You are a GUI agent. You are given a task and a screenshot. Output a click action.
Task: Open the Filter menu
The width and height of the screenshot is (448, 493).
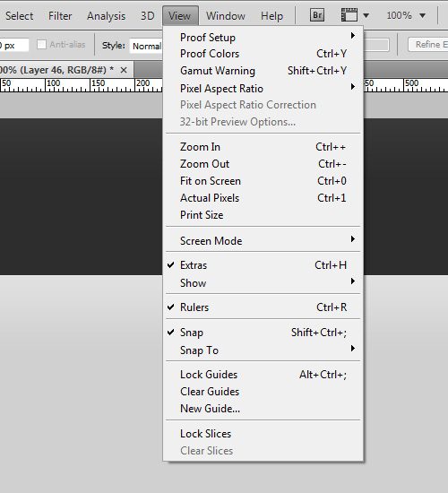click(60, 16)
